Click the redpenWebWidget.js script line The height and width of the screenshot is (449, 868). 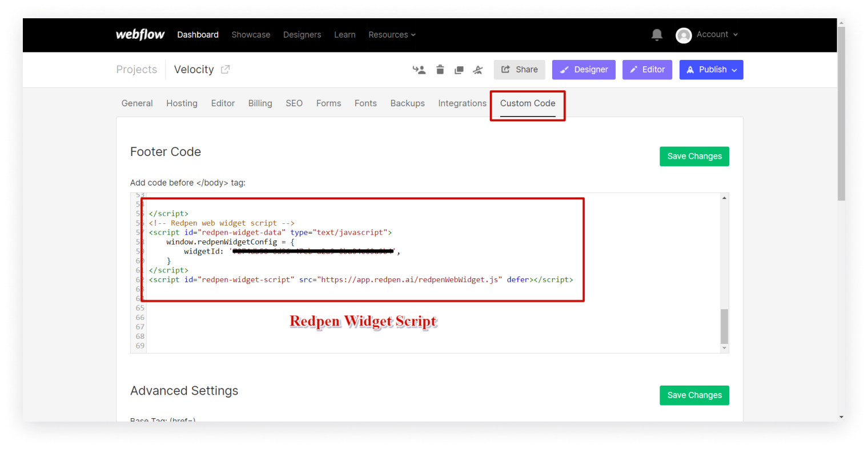(361, 280)
